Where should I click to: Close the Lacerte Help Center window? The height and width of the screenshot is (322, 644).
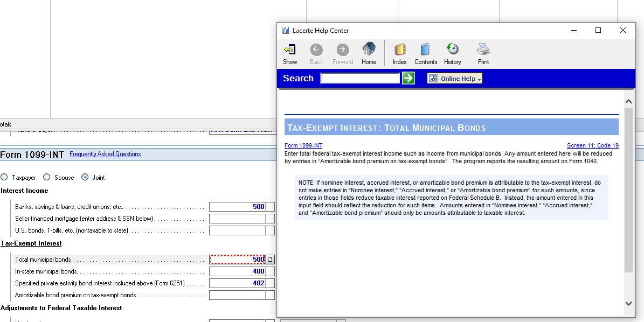tap(622, 30)
